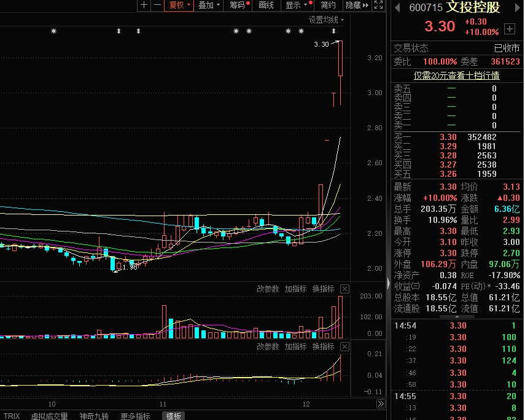Open the 叠加 overlay dropdown
The image size is (525, 420).
[209, 6]
